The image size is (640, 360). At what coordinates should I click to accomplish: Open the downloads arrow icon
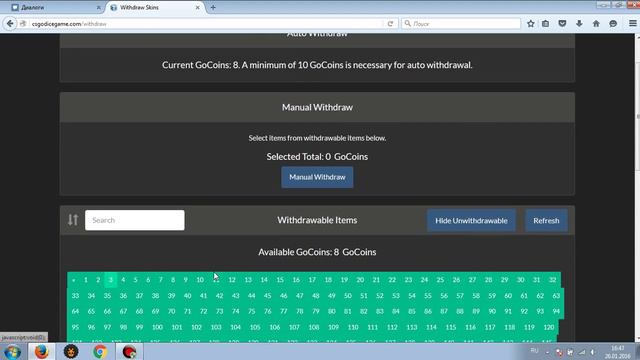click(579, 24)
